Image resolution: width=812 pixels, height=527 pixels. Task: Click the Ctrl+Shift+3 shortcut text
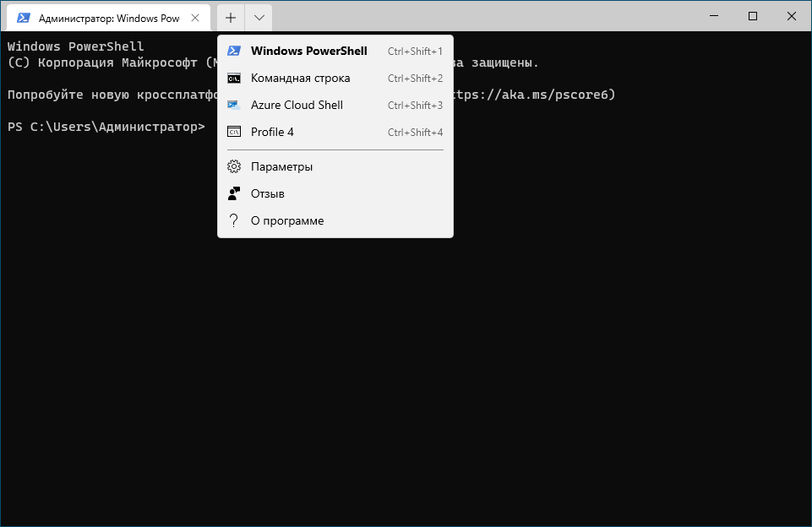pyautogui.click(x=416, y=105)
